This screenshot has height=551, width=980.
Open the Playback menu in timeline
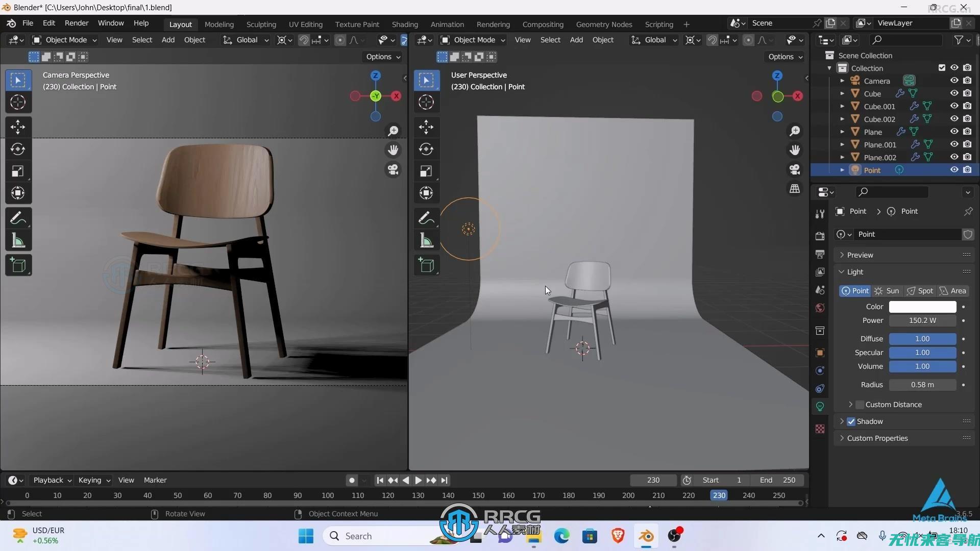[x=52, y=480]
